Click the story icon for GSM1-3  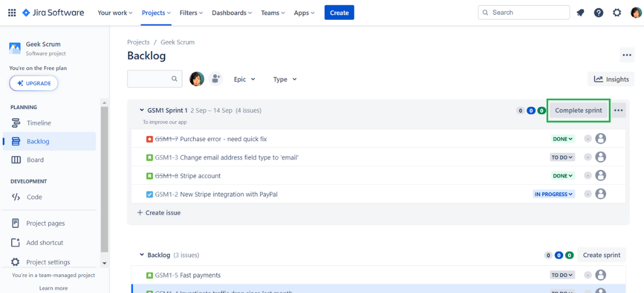(x=149, y=158)
